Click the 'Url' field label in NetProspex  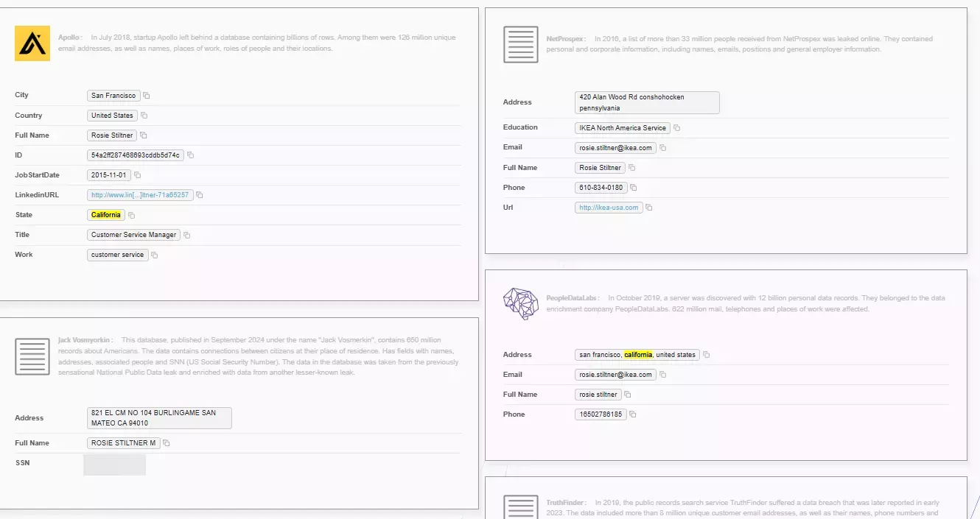508,208
